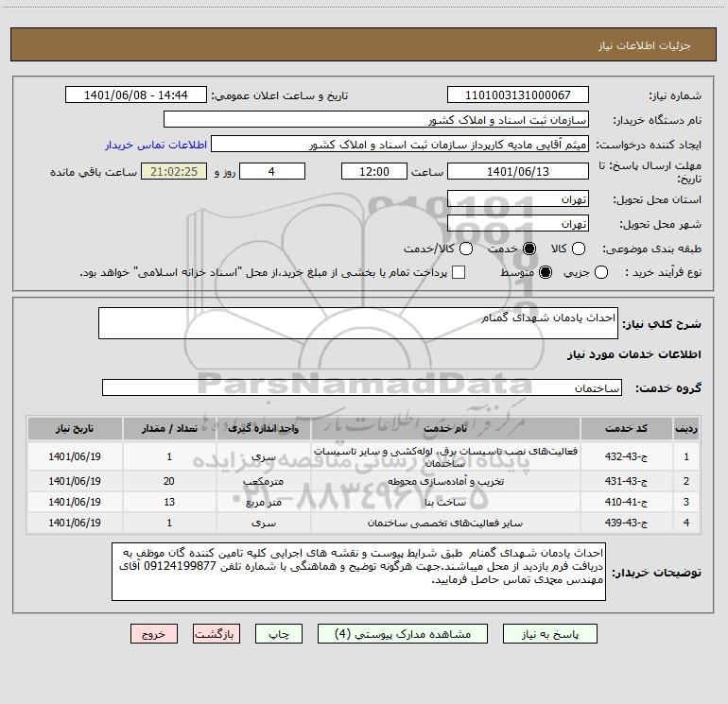Click the خروج exit button
728x704 pixels.
coord(154,634)
